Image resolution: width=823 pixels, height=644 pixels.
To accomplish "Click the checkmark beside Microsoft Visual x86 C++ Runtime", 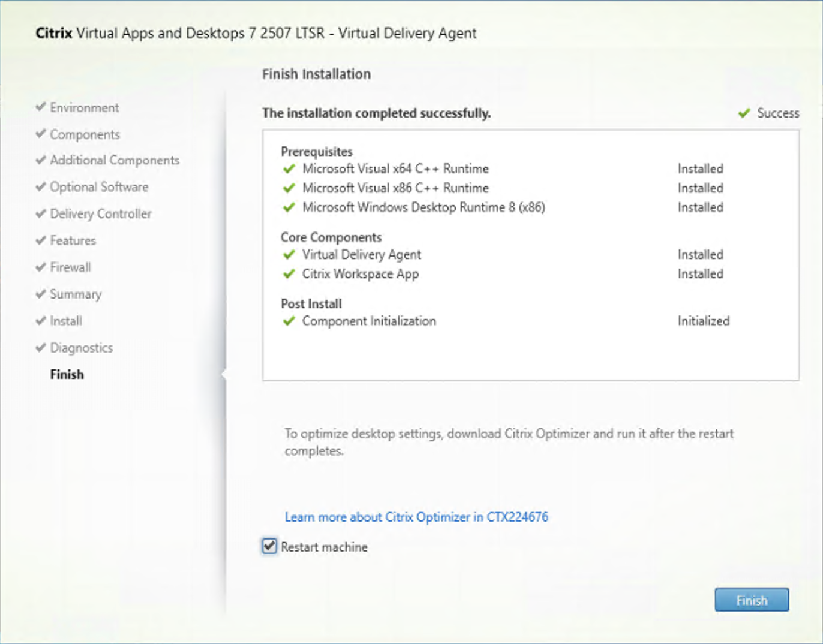I will point(289,188).
